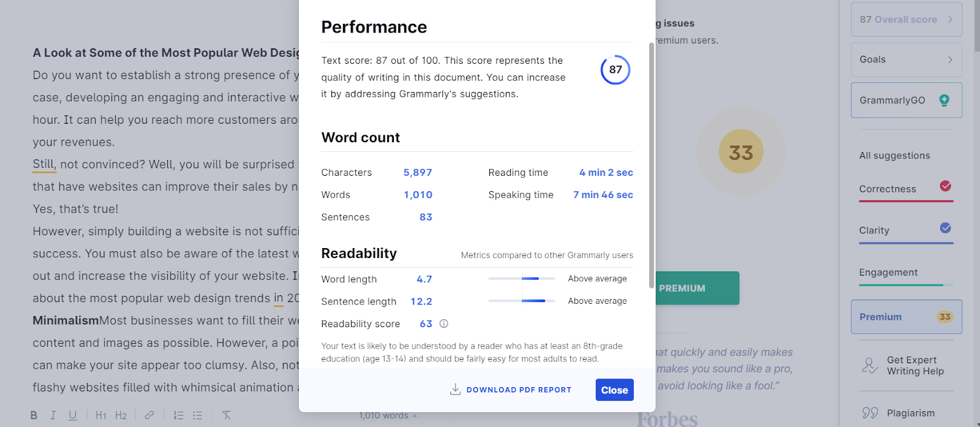The image size is (980, 427).
Task: Click the download icon beside PDF report
Action: [455, 390]
